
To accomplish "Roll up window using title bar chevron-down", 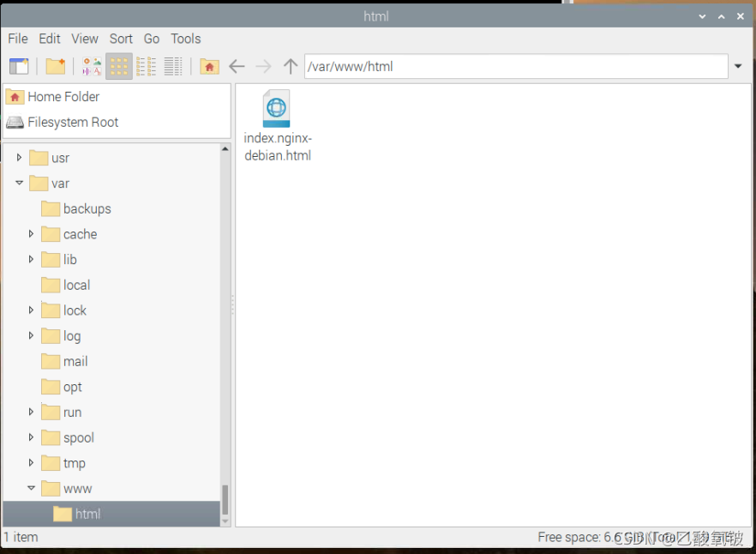I will tap(703, 16).
